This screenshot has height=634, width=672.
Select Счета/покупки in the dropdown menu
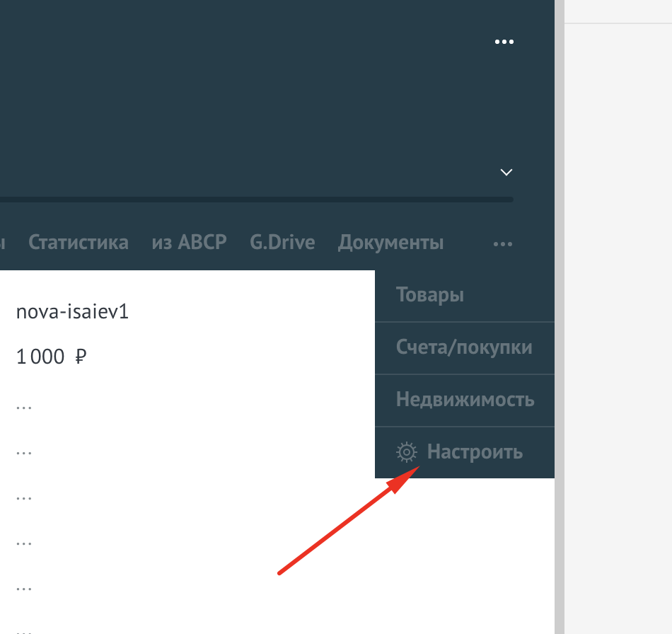click(464, 347)
